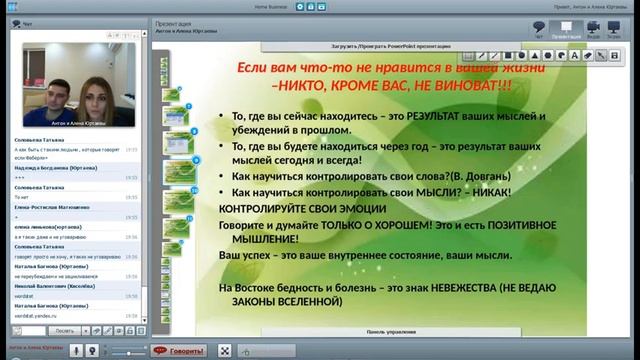Switch to the Presentation view tab
Viewport: 640px width, 360px height.
(566, 30)
